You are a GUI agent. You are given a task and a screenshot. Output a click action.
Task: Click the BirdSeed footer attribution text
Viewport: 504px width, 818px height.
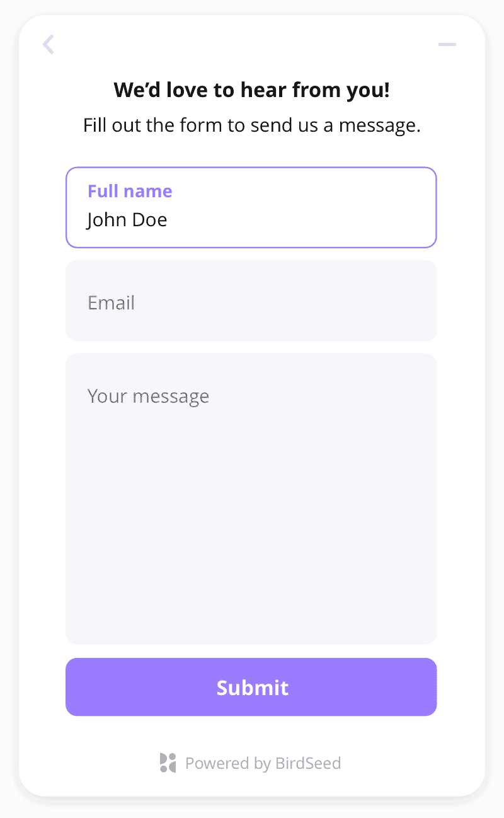[263, 763]
